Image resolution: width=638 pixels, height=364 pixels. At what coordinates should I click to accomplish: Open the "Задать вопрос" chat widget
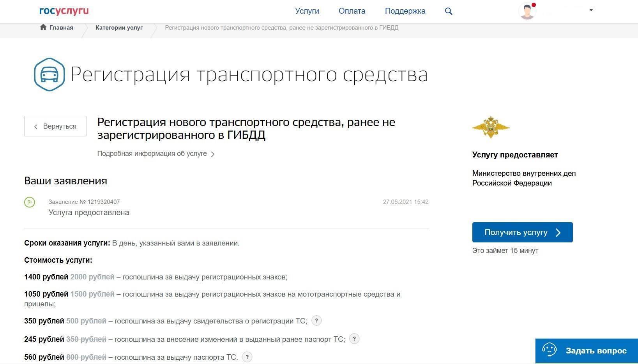[x=587, y=350]
